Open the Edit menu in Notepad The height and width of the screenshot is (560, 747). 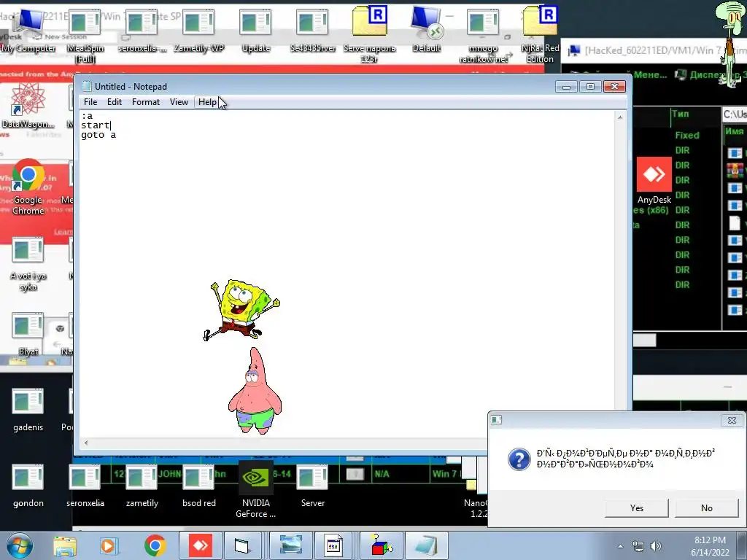click(x=115, y=102)
